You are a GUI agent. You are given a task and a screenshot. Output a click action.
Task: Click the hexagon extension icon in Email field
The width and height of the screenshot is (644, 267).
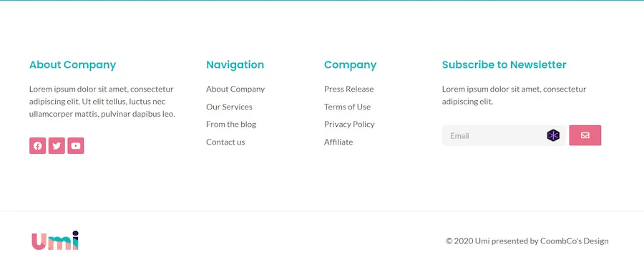tap(553, 135)
